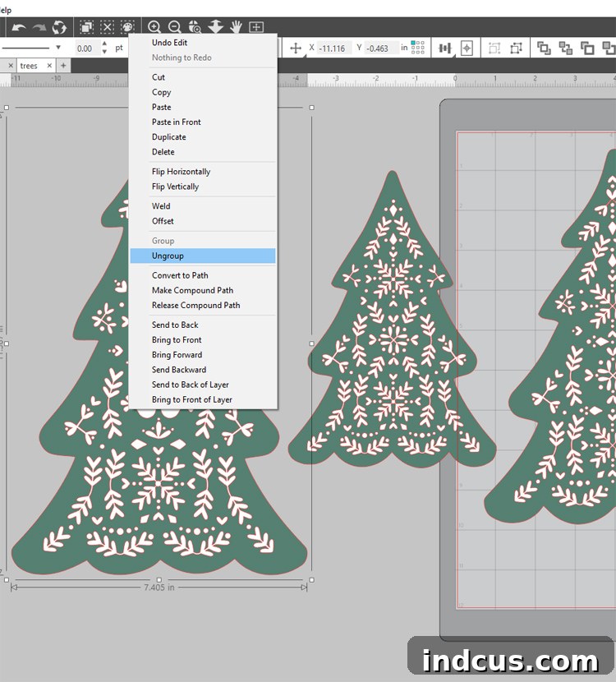Decrease line thickness with down stepper
Image resolution: width=616 pixels, height=682 pixels.
[104, 52]
